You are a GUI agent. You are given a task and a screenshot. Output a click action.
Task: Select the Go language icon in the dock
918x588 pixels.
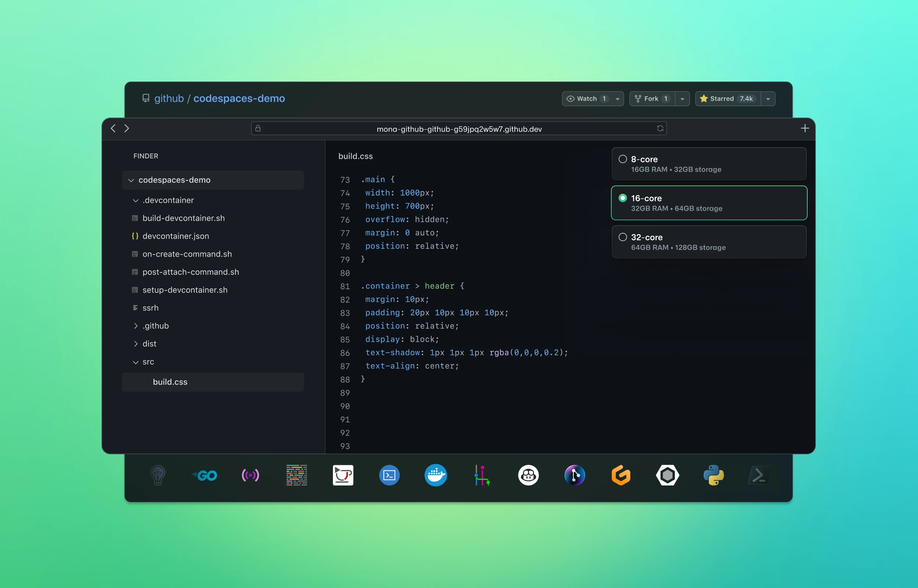[x=204, y=476]
